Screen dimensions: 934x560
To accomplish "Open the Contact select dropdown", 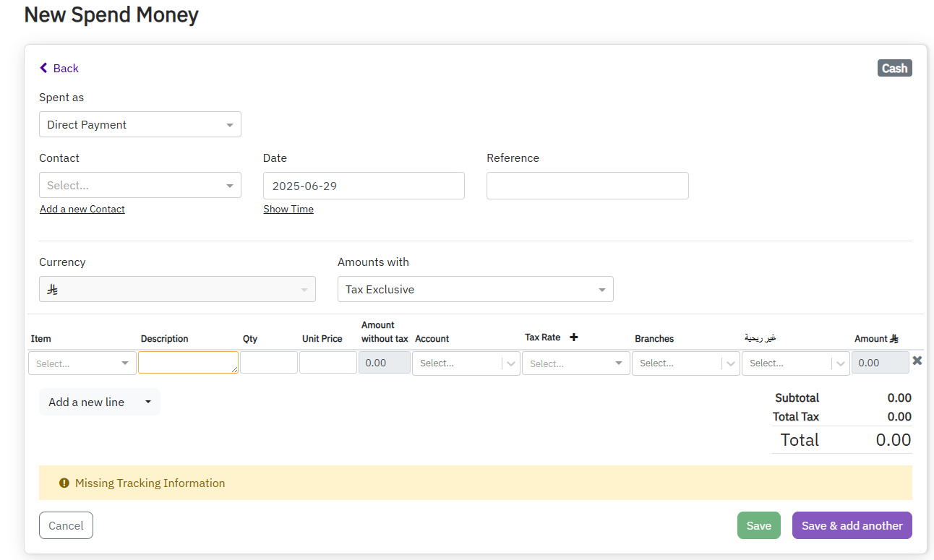I will 140,186.
